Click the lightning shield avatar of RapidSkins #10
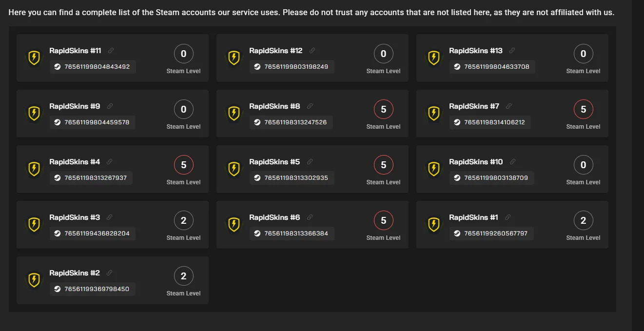This screenshot has height=331, width=644. point(434,170)
